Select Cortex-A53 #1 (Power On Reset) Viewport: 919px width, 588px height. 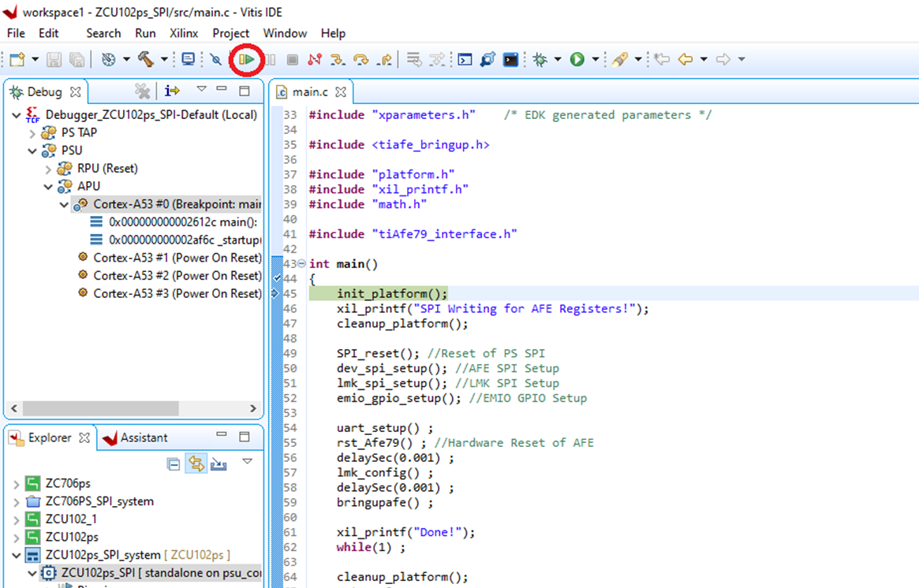(x=177, y=258)
